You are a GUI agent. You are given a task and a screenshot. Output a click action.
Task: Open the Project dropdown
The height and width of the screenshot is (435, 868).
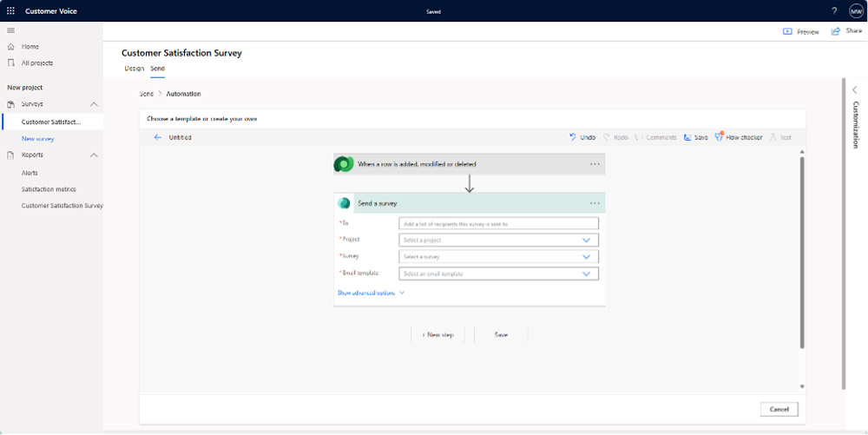coord(498,241)
